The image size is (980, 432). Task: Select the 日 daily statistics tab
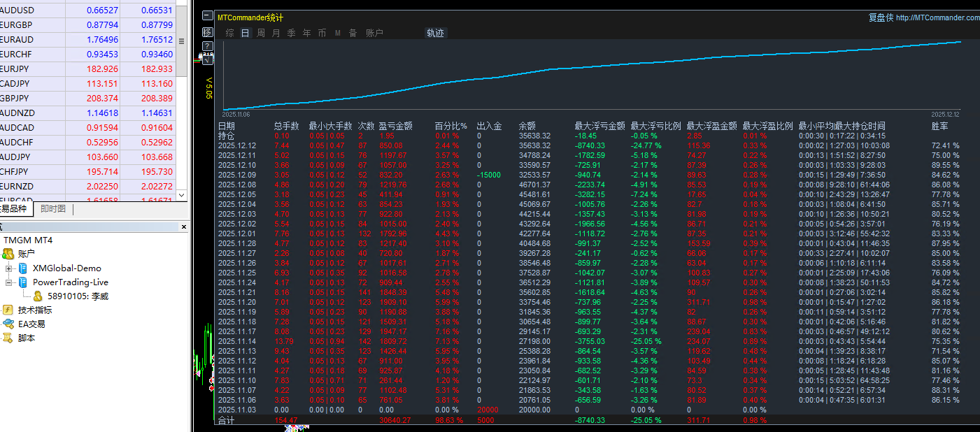[x=245, y=33]
